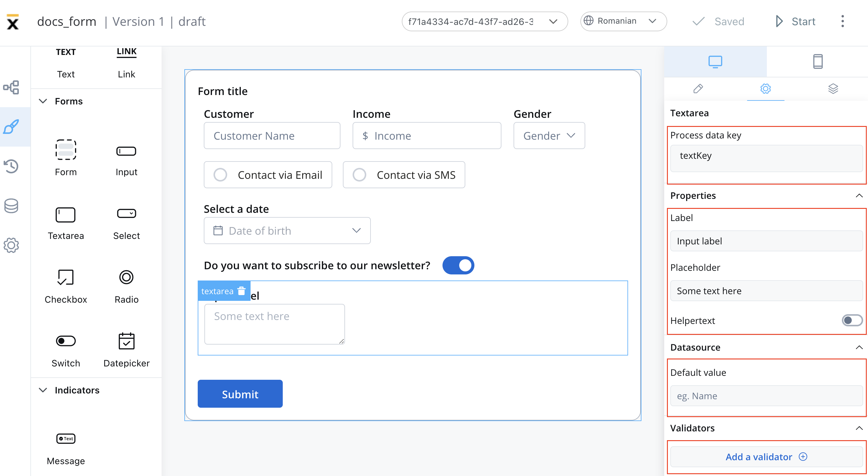Click the calendar icon in Date of birth

(218, 231)
